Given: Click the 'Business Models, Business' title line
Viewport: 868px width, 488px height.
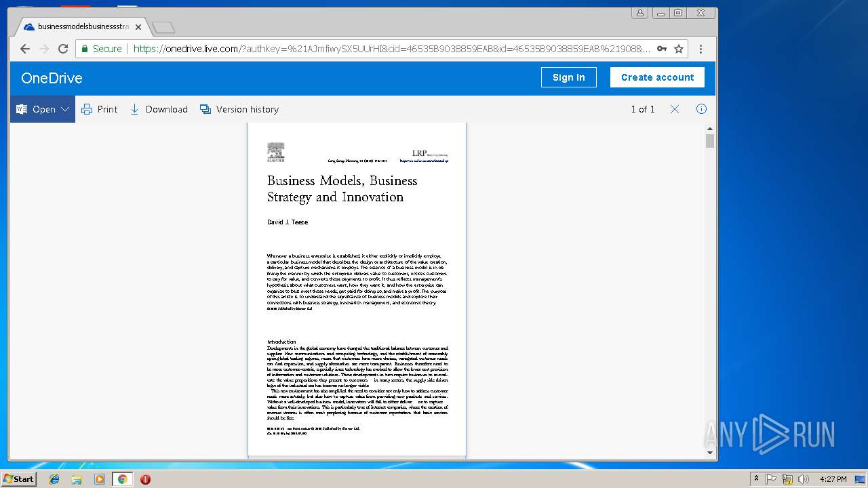Looking at the screenshot, I should [342, 180].
